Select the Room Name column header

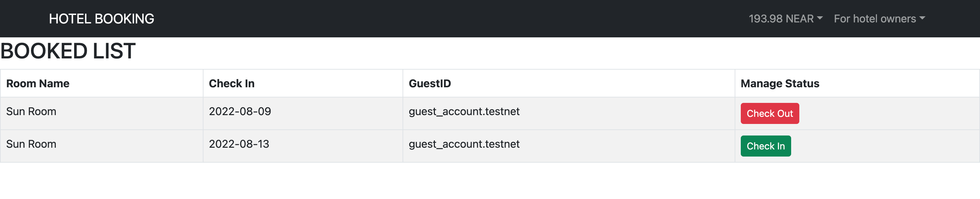point(38,83)
